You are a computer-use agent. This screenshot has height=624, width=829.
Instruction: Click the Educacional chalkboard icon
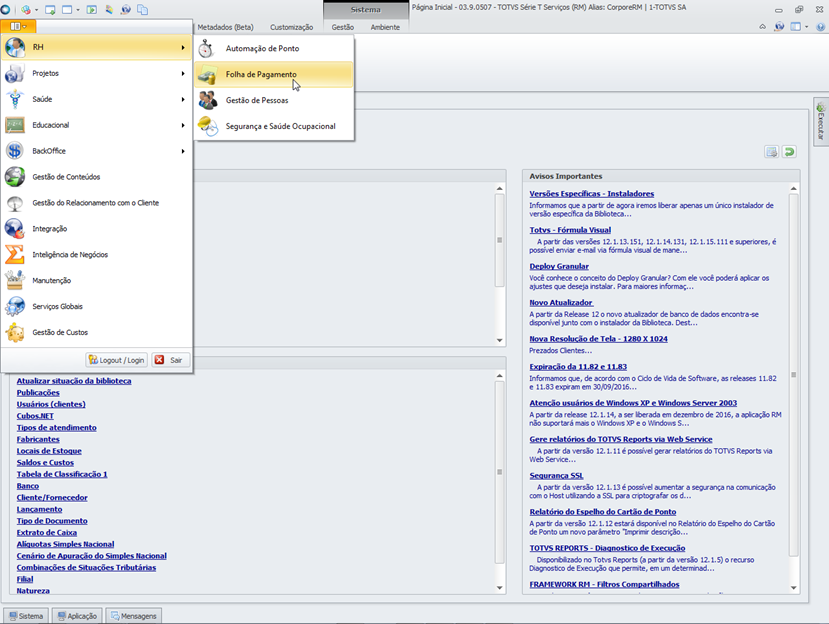point(15,125)
